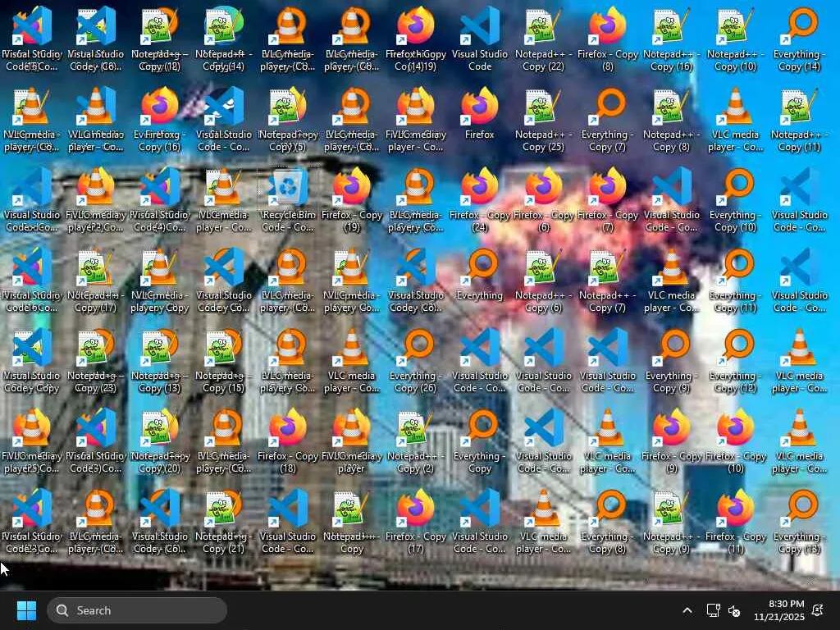This screenshot has width=840, height=630.
Task: Show hidden system tray icons
Action: coord(687,610)
